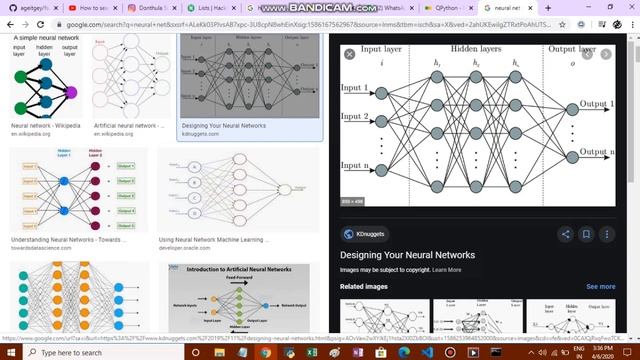Screen dimensions: 640x360
Task: Close the QPython tab
Action: 471,8
